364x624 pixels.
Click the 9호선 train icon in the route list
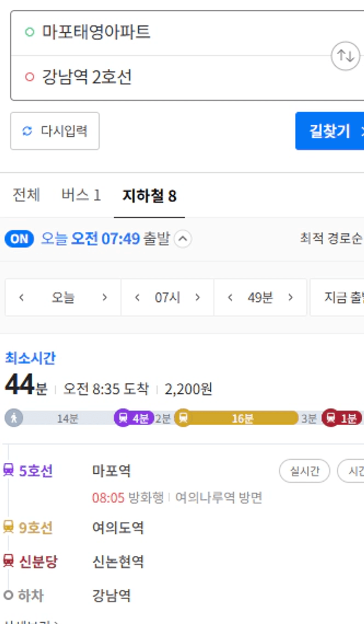pyautogui.click(x=8, y=527)
